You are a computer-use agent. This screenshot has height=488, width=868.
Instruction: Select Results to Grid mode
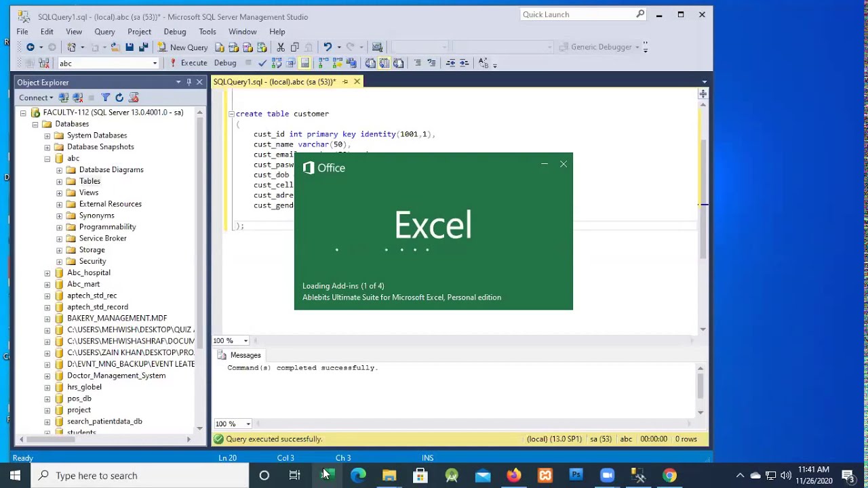pyautogui.click(x=384, y=63)
